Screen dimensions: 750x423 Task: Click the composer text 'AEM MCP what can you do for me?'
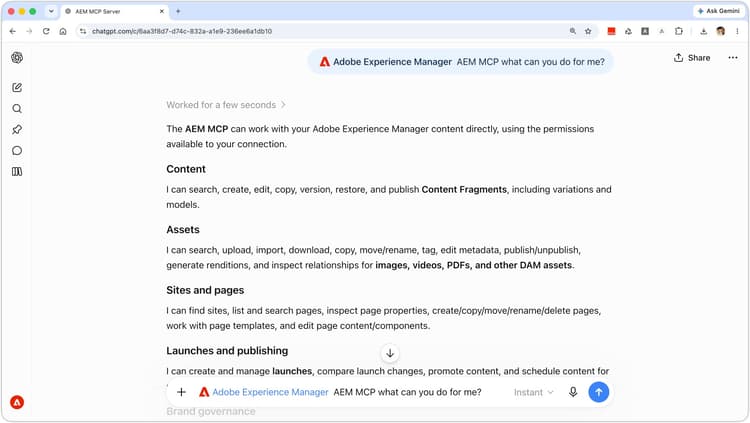pyautogui.click(x=408, y=392)
